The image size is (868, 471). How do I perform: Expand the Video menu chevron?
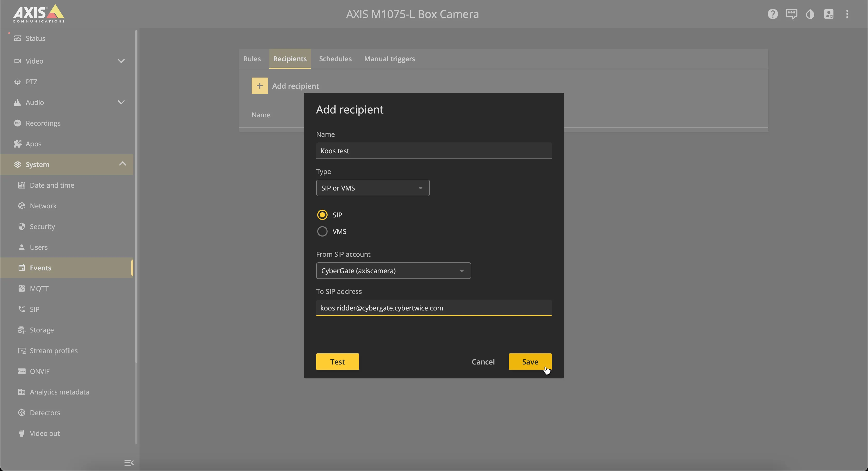click(x=121, y=61)
